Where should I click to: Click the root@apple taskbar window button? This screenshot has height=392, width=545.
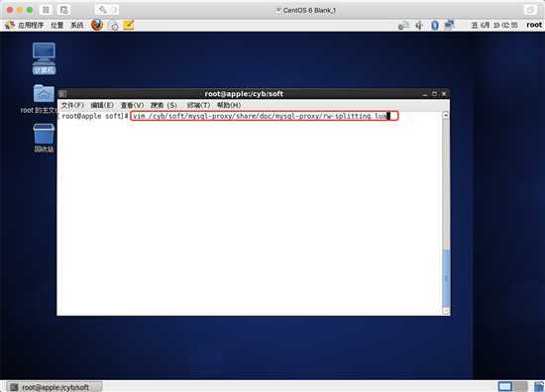tap(54, 387)
